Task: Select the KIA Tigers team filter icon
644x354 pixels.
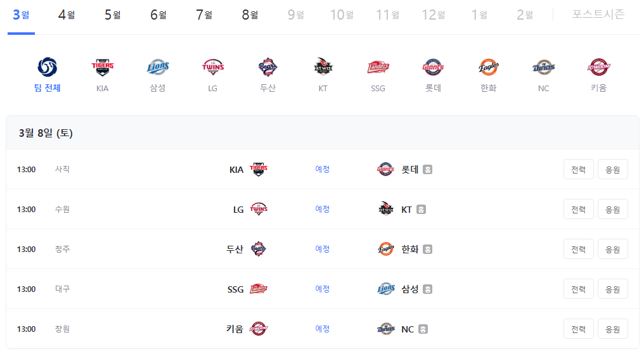Action: click(102, 67)
